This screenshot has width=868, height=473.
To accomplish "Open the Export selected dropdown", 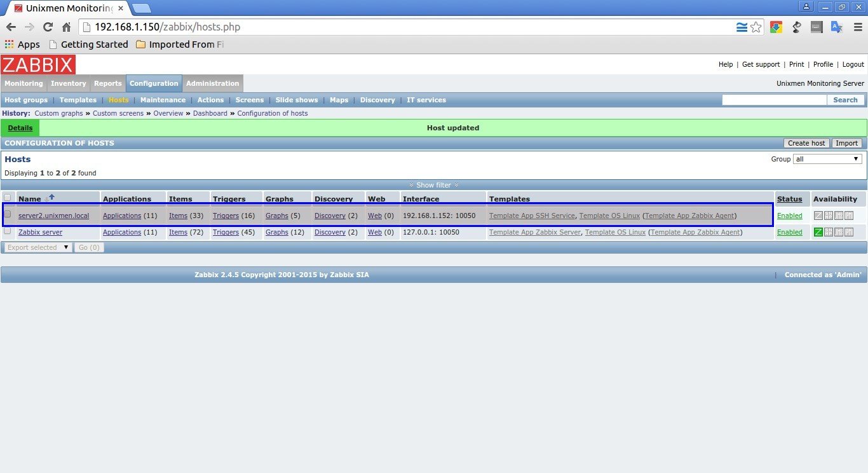I will point(37,247).
